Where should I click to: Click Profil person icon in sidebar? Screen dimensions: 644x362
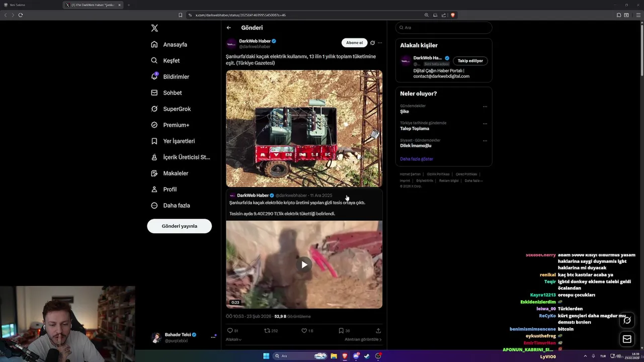154,189
